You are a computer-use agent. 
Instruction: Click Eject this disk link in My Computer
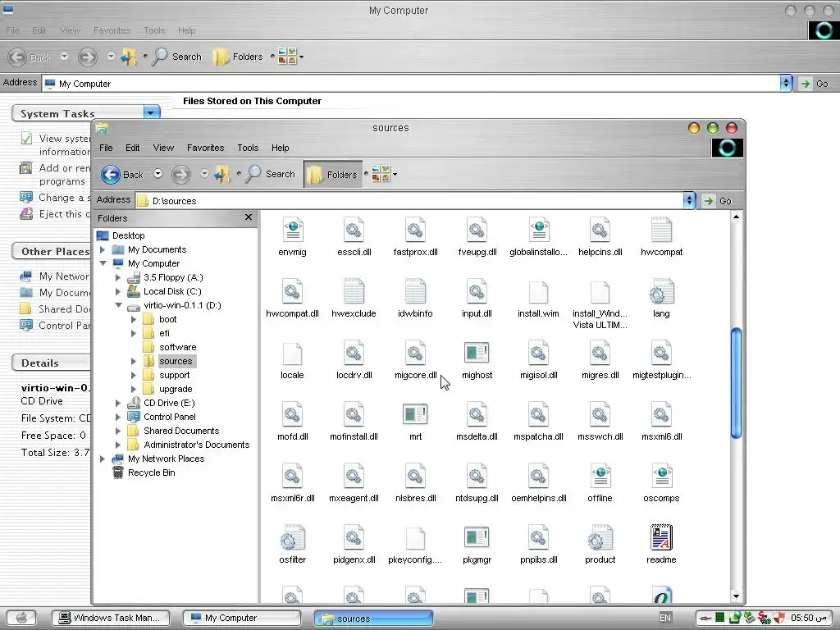tap(53, 214)
